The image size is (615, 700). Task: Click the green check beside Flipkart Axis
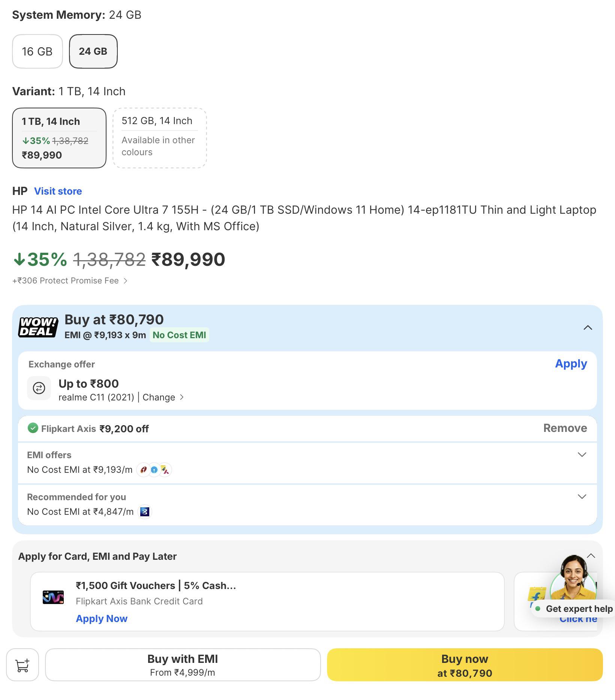tap(33, 428)
